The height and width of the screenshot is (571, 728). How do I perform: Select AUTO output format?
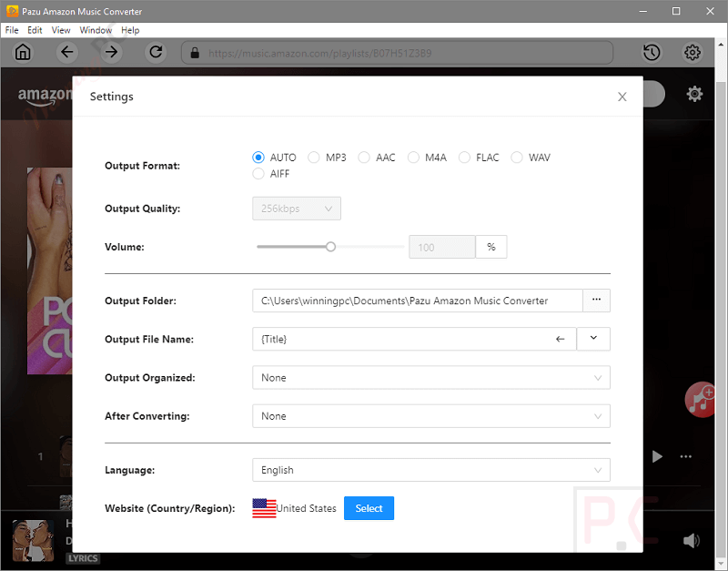pyautogui.click(x=274, y=158)
